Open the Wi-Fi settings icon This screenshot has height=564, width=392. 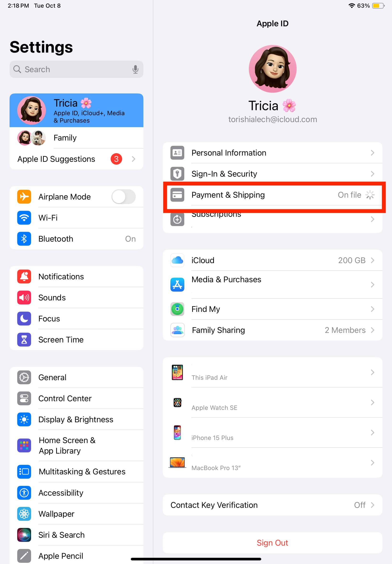(24, 218)
